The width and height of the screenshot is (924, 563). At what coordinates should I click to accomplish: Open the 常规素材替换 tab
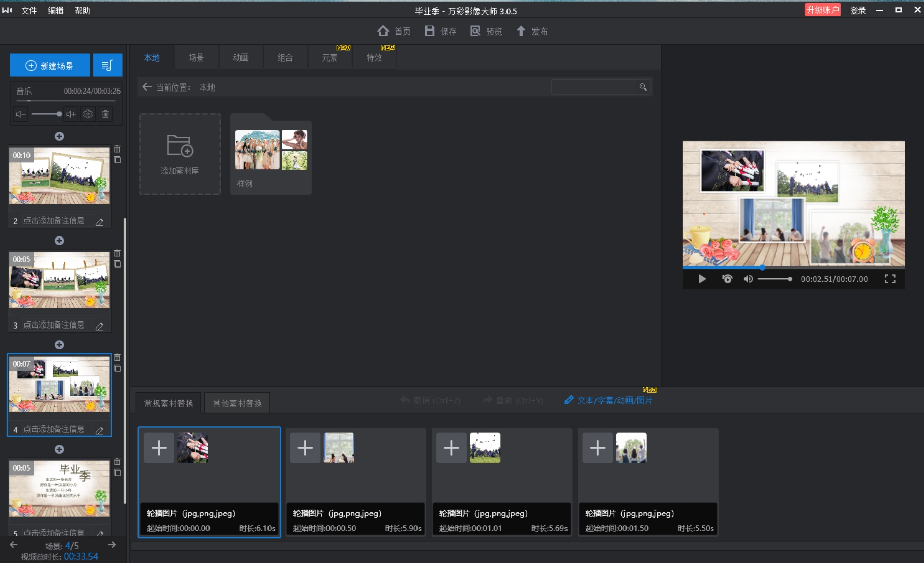tap(169, 403)
